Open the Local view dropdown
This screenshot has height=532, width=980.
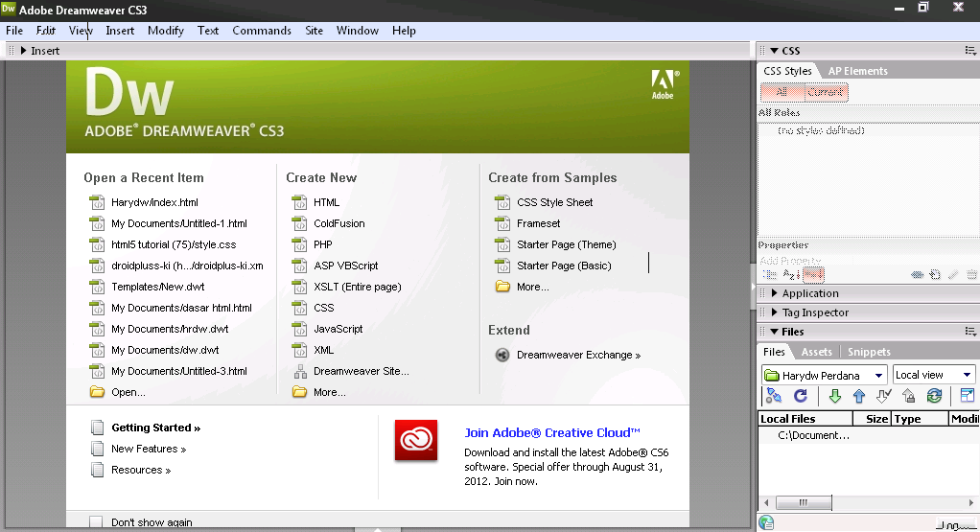click(x=934, y=375)
